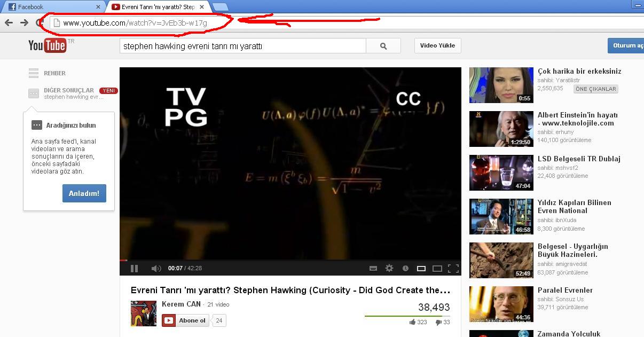
Task: Click the address bar page icon
Action: pyautogui.click(x=56, y=23)
